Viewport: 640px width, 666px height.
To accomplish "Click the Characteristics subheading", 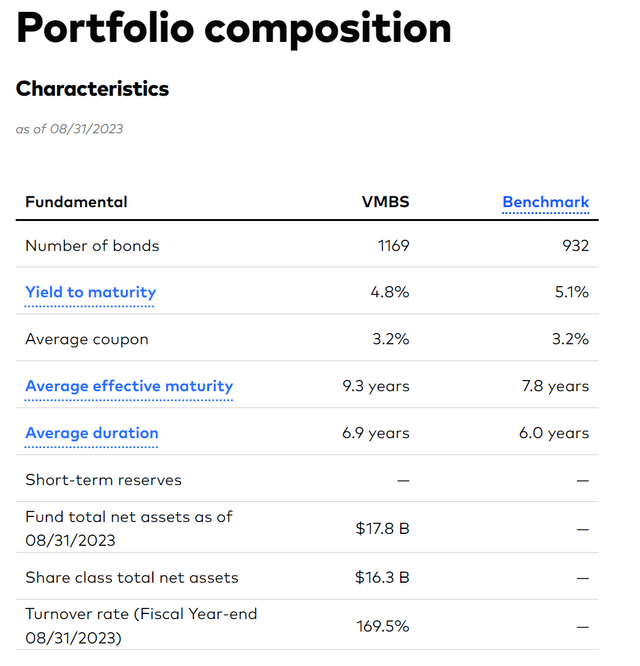I will coord(92,89).
